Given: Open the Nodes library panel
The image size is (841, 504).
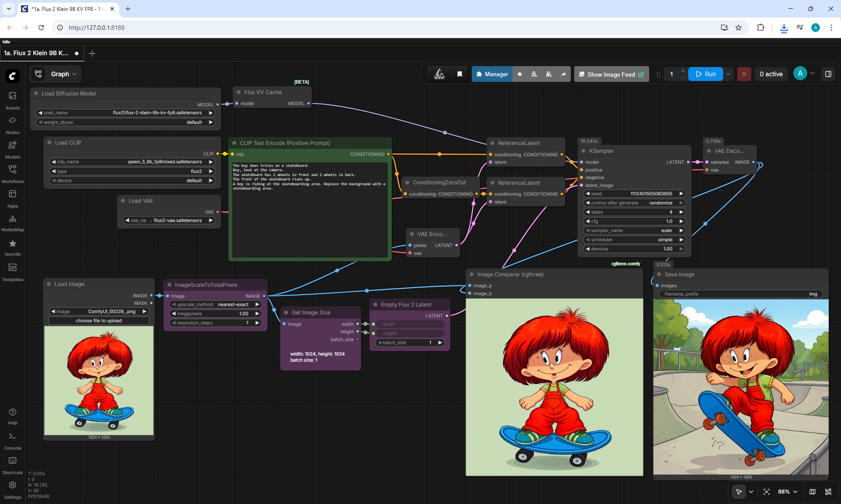Looking at the screenshot, I should click(x=12, y=125).
